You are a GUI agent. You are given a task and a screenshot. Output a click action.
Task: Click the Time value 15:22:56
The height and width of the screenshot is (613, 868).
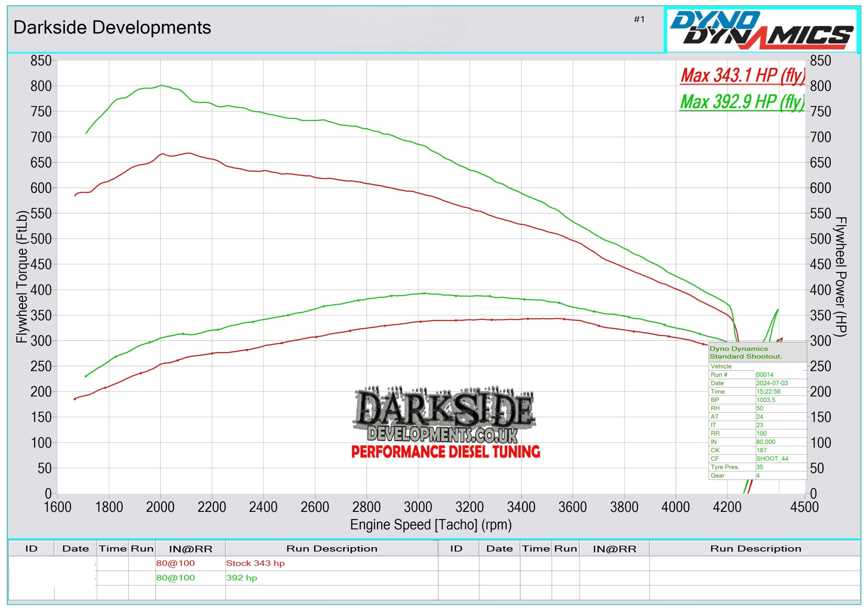(x=768, y=391)
